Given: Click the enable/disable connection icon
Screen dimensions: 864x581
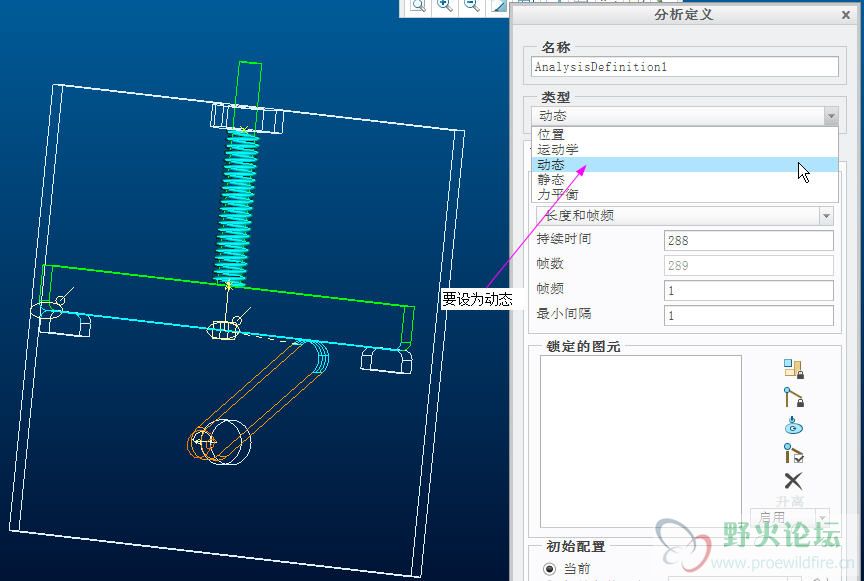Looking at the screenshot, I should click(x=794, y=454).
